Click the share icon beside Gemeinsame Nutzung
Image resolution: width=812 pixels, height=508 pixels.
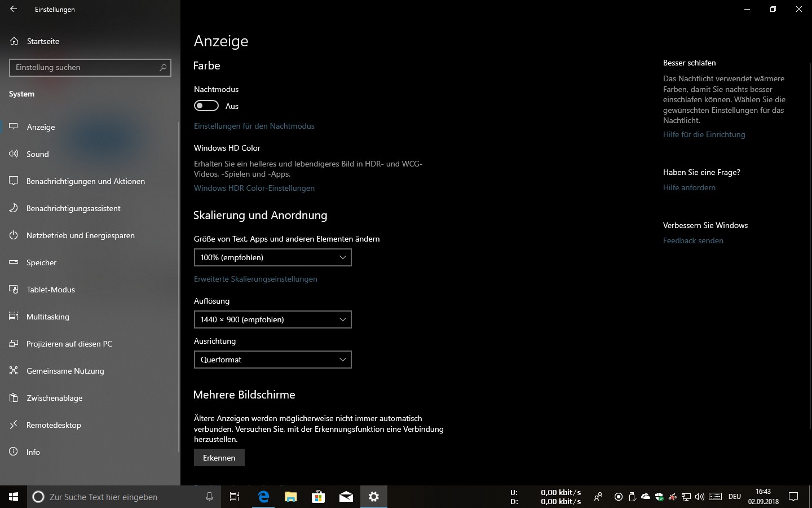click(14, 370)
